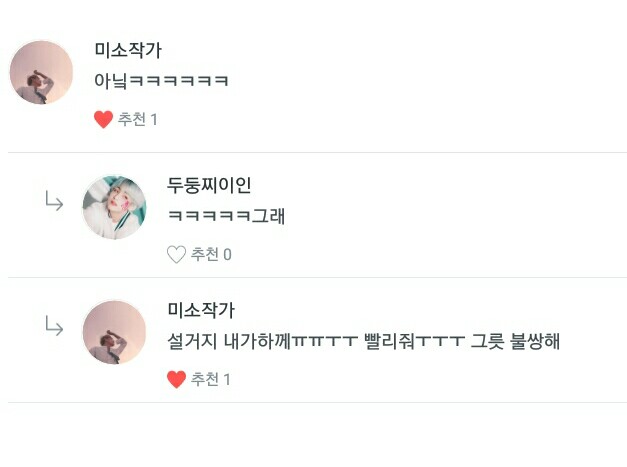
Task: Click the comment text 아닠ㅋㅋㅋㅋㅋㅋ
Action: tap(161, 81)
